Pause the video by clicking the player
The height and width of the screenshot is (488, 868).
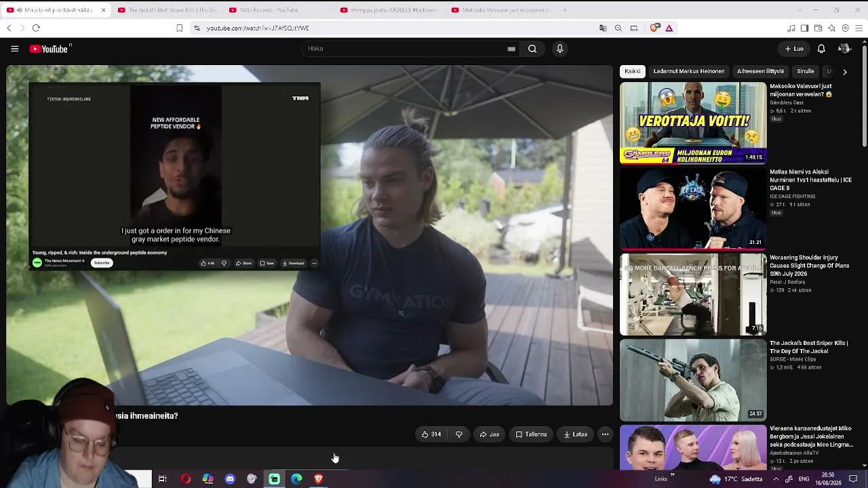pyautogui.click(x=310, y=235)
